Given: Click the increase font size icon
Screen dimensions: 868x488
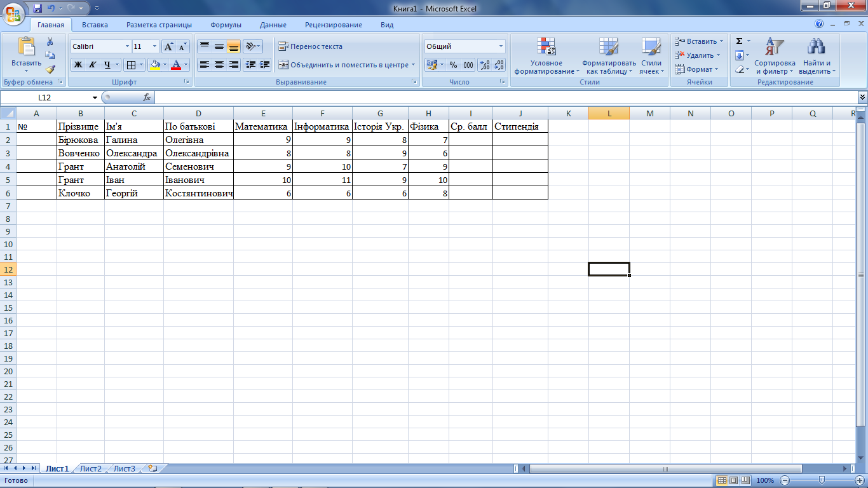Looking at the screenshot, I should tap(168, 46).
